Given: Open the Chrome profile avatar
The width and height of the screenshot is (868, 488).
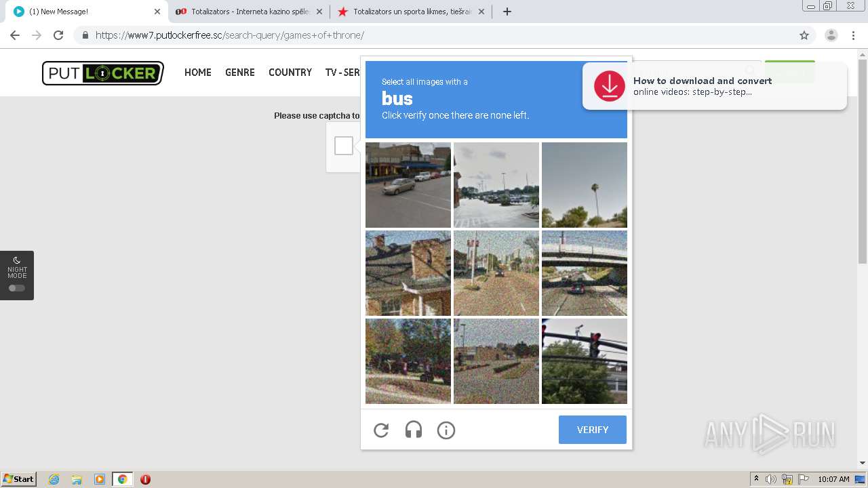Looking at the screenshot, I should point(831,35).
